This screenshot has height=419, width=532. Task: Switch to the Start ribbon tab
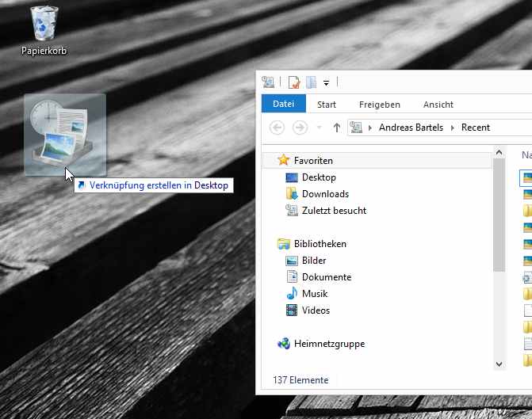327,105
